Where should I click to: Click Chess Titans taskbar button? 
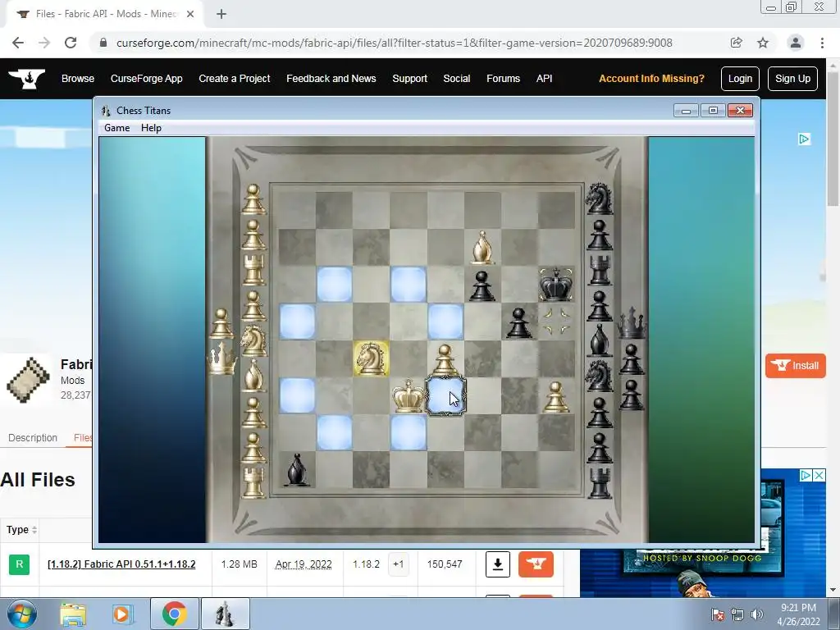[x=225, y=614]
